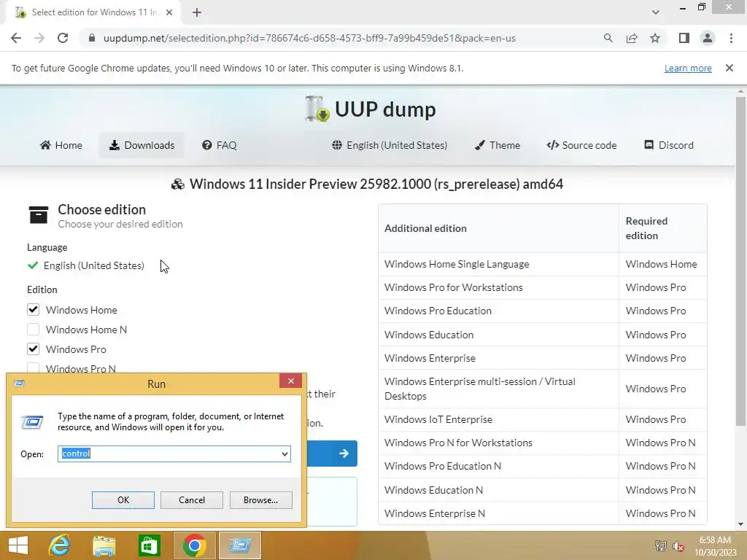
Task: Click the Run dialog OK button
Action: pos(123,500)
